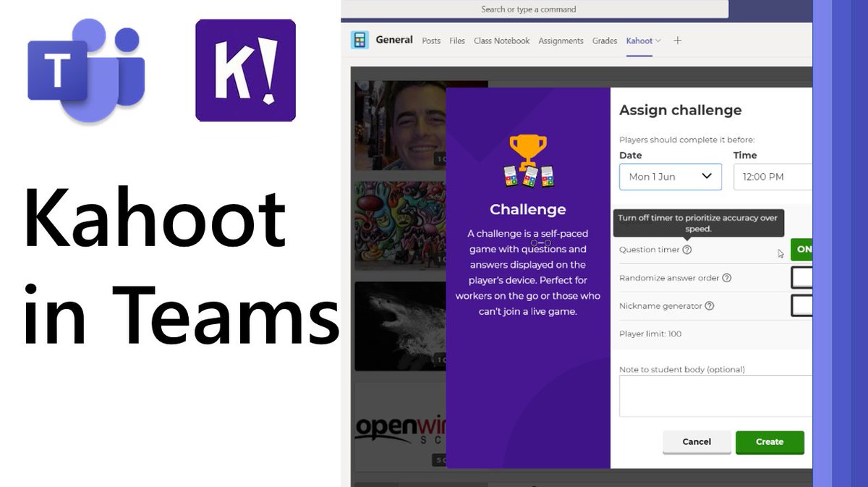Click the Question timer label
Image resolution: width=868 pixels, height=487 pixels.
649,250
